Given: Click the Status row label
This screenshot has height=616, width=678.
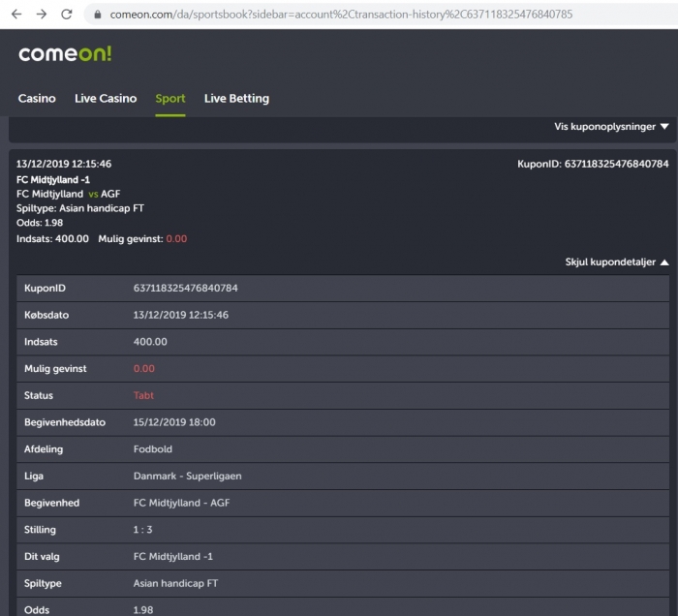Looking at the screenshot, I should (39, 395).
